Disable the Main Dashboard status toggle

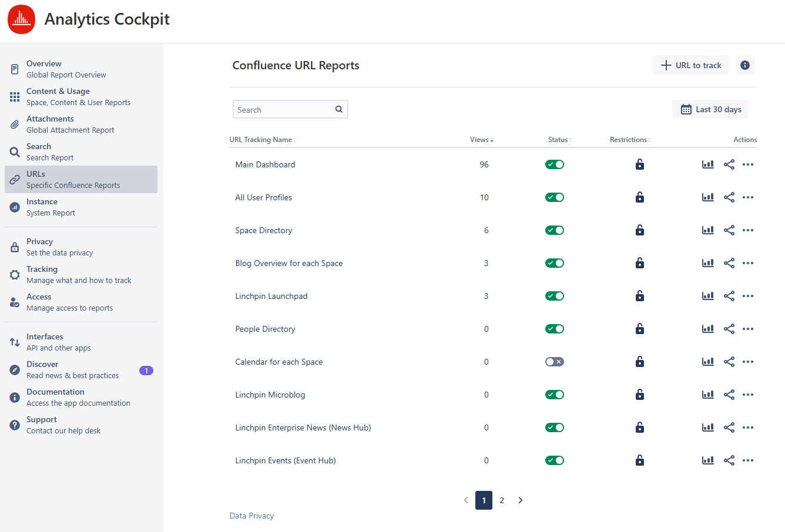[x=554, y=164]
